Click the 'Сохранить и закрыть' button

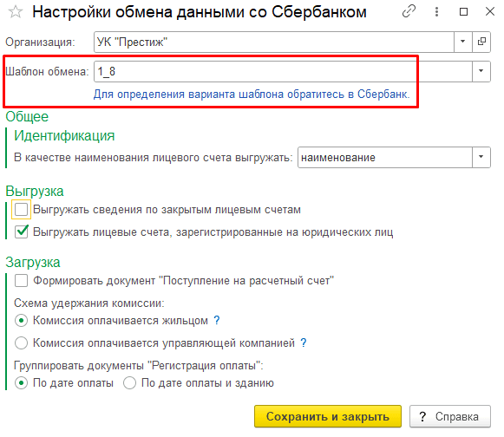(x=328, y=416)
